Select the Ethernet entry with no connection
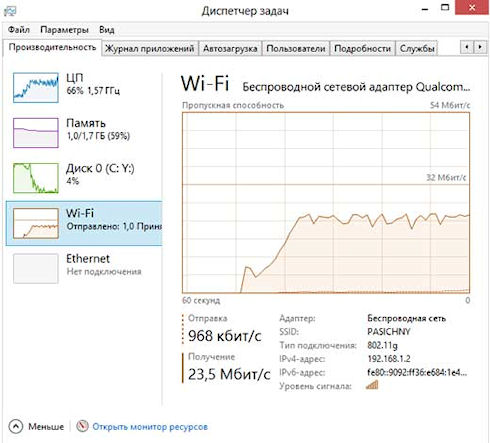 [84, 268]
